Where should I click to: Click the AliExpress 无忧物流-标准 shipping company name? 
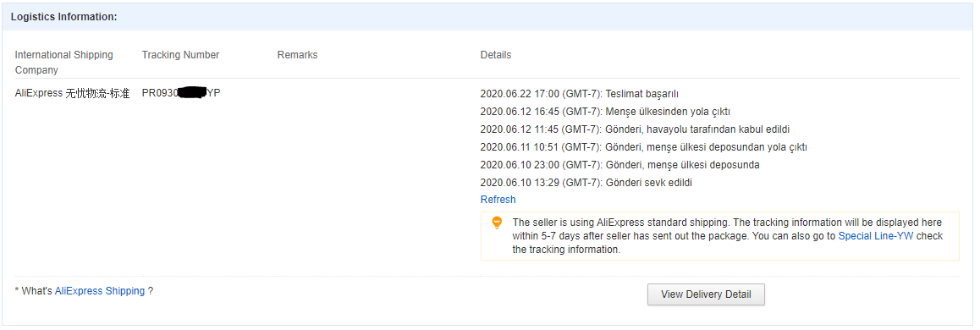(x=73, y=93)
